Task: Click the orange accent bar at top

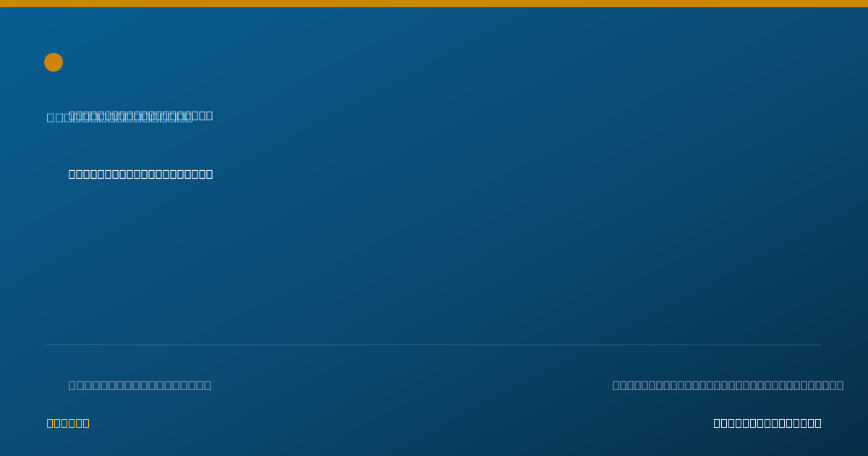Action: pos(434,4)
